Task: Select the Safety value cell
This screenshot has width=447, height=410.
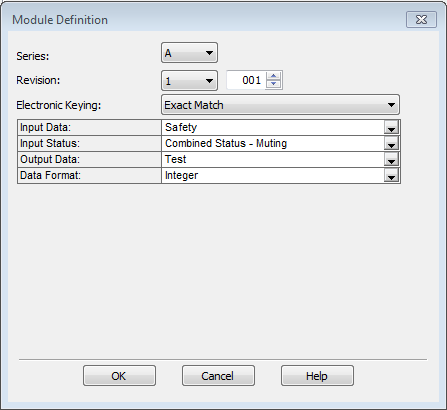Action: pos(273,127)
